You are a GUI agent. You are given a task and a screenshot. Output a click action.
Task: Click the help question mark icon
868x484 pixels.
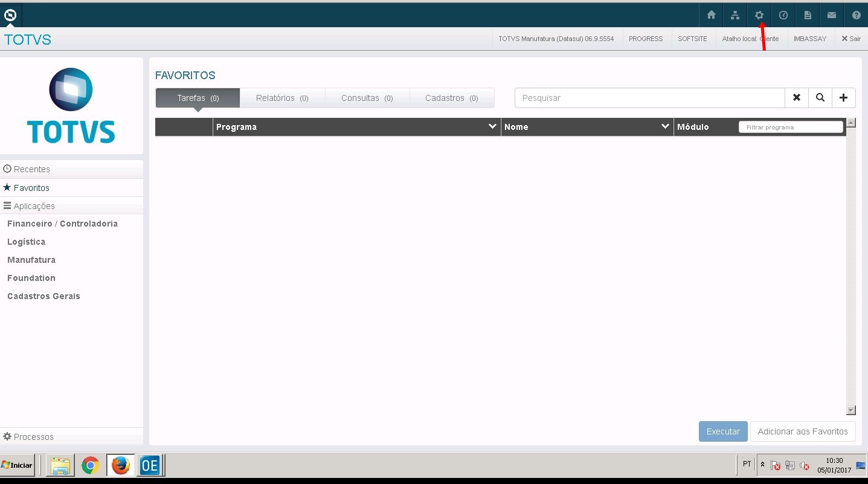click(x=856, y=15)
